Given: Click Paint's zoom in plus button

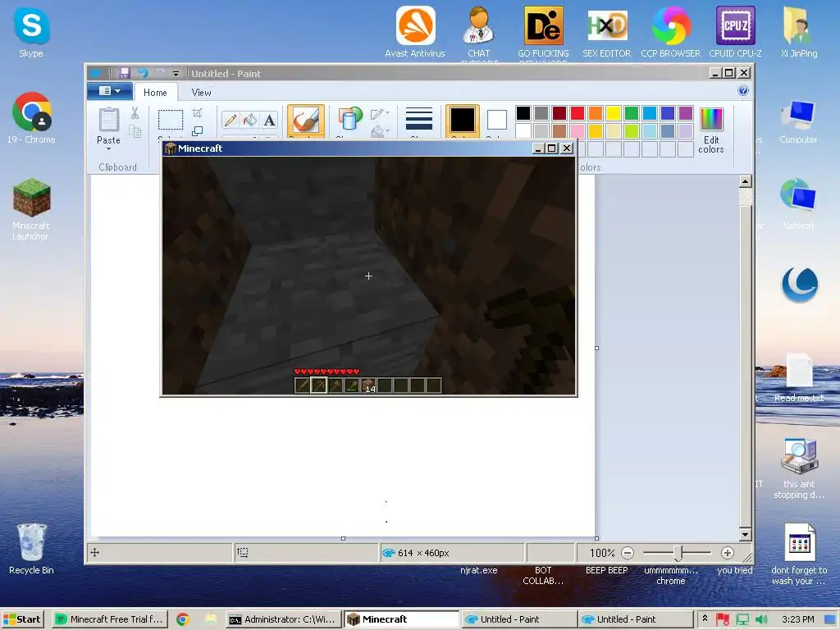Looking at the screenshot, I should point(727,552).
